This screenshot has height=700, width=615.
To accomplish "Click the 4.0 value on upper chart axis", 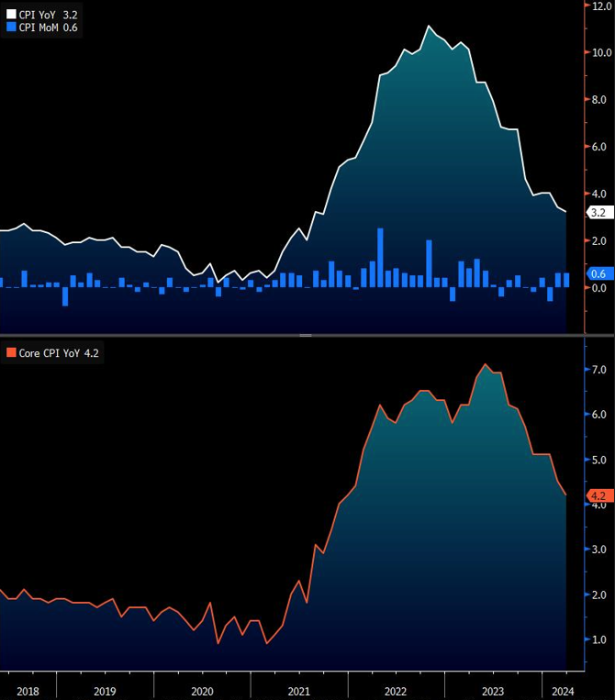I will click(x=598, y=194).
